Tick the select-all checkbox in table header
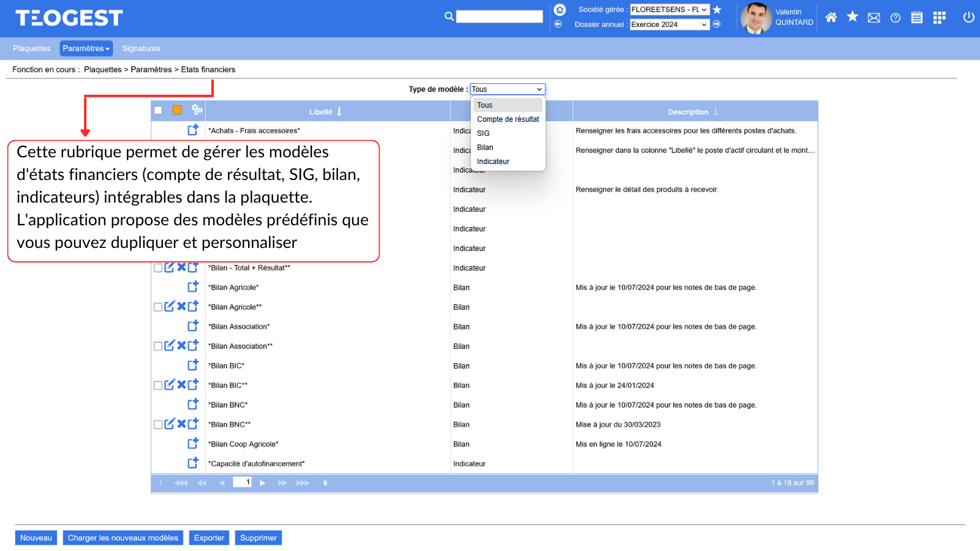 158,110
